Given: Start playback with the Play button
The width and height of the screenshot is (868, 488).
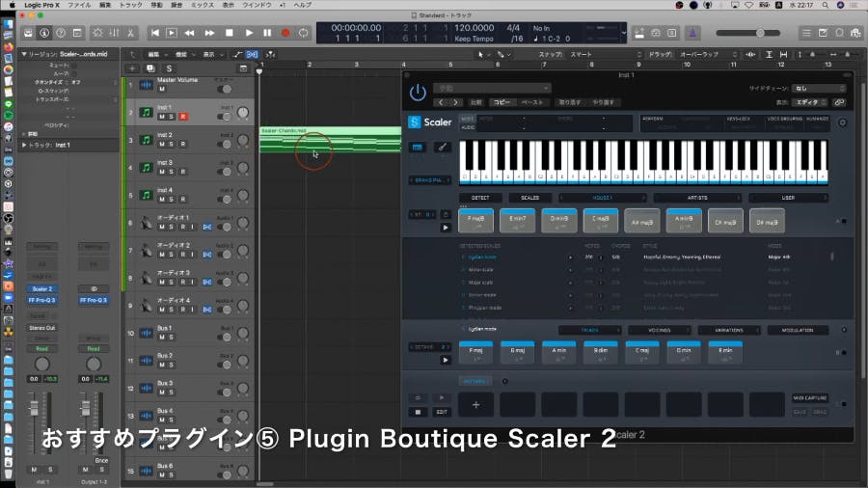Looking at the screenshot, I should tap(249, 33).
